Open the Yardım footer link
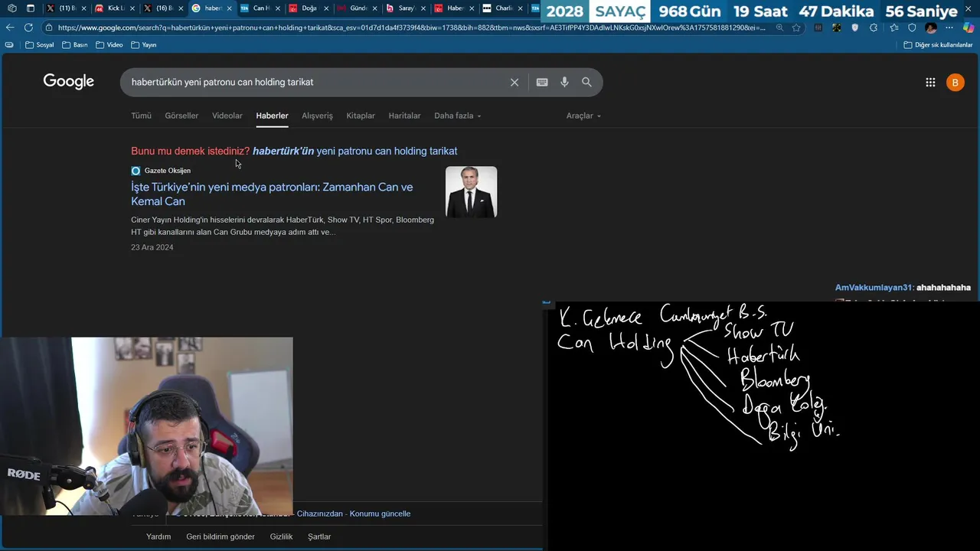 tap(158, 536)
